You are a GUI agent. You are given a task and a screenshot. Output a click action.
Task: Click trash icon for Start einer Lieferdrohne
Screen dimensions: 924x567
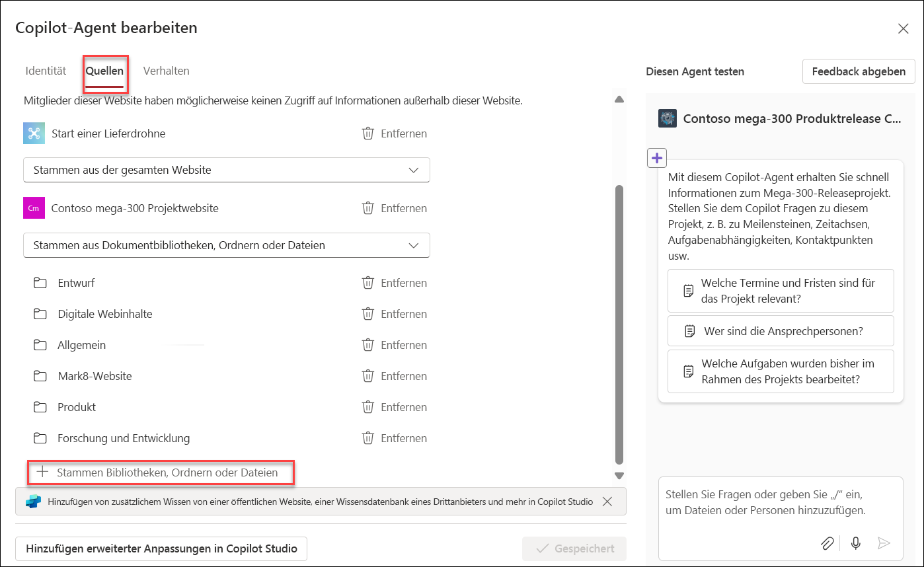click(368, 133)
